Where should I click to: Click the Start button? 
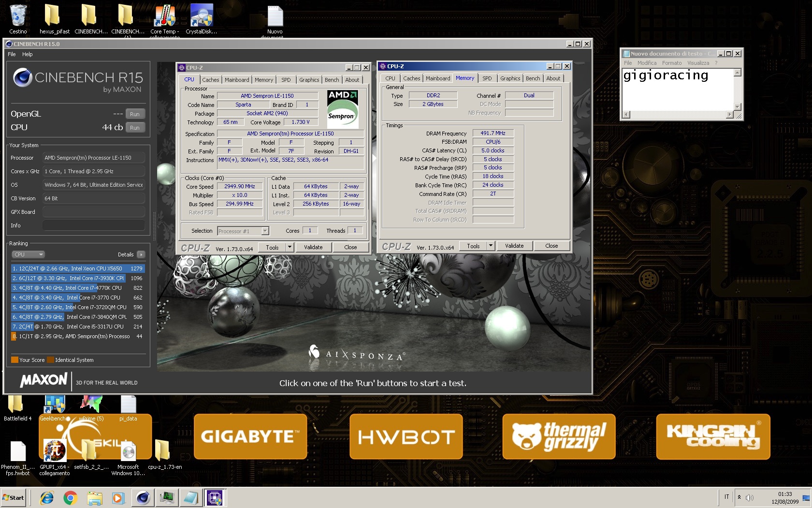point(14,497)
